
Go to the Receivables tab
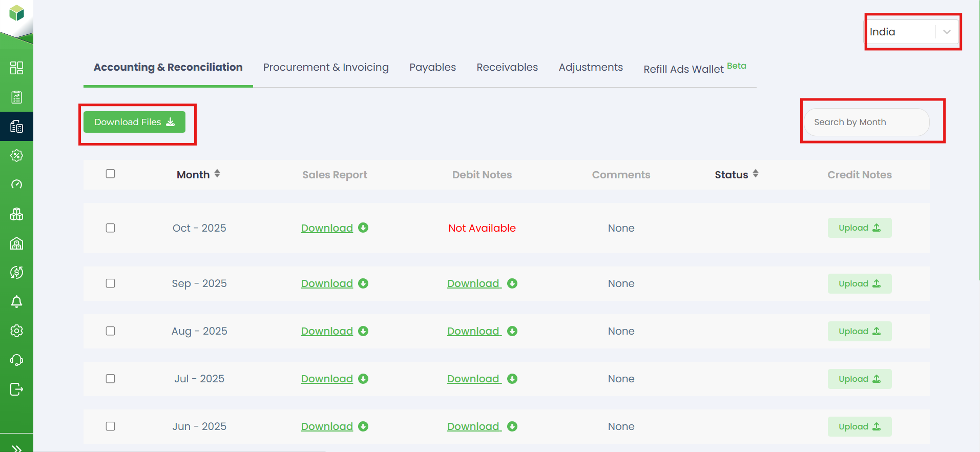pos(507,67)
